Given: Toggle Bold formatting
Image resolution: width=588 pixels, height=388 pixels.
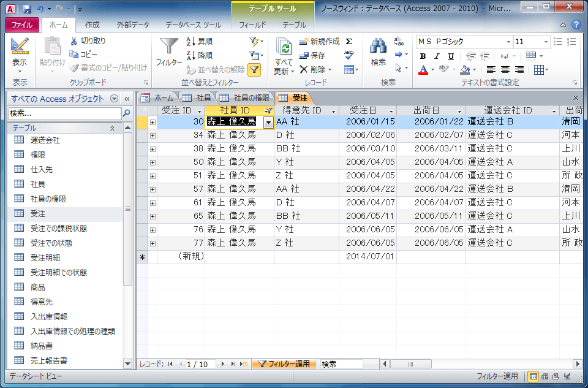Looking at the screenshot, I should pyautogui.click(x=423, y=56).
